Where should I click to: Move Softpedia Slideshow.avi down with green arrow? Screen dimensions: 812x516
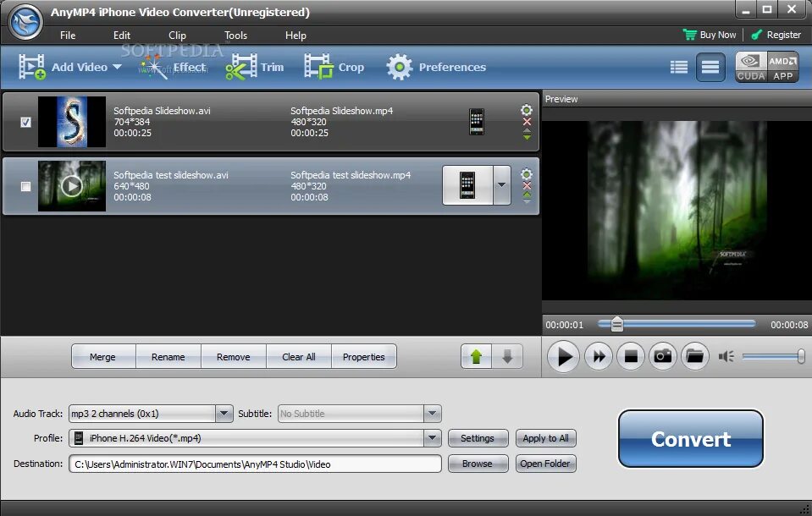point(527,137)
